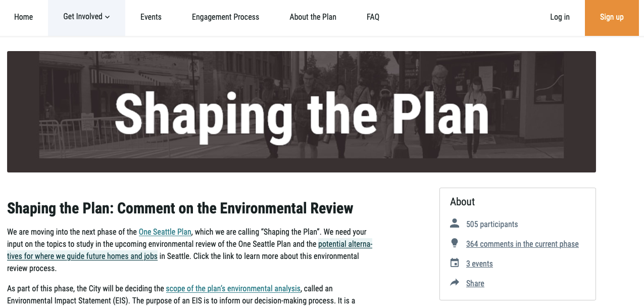This screenshot has width=644, height=308.
Task: Click the Log in link
Action: click(560, 17)
